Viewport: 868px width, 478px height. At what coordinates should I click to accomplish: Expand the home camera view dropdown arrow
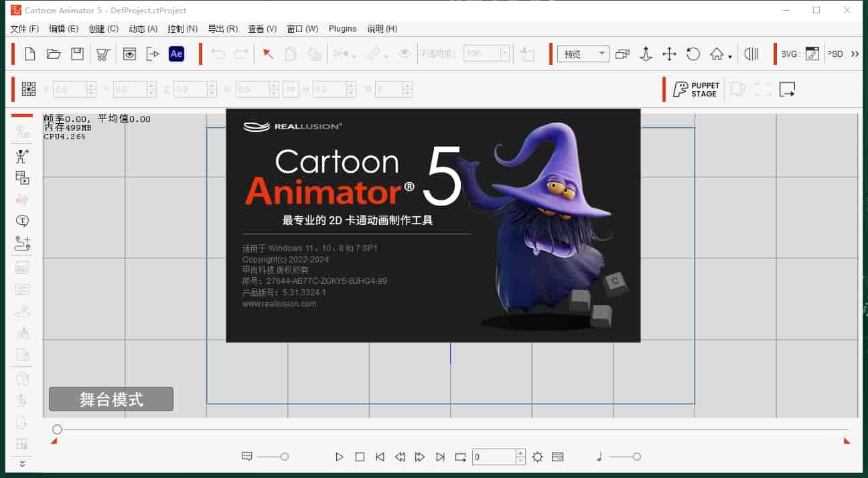pyautogui.click(x=730, y=57)
